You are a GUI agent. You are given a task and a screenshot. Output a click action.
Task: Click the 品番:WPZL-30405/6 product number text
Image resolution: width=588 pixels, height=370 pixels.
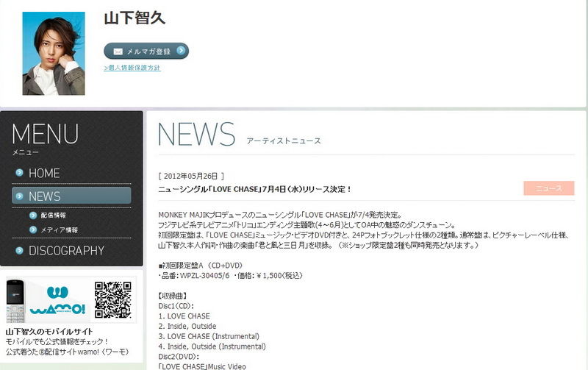193,275
